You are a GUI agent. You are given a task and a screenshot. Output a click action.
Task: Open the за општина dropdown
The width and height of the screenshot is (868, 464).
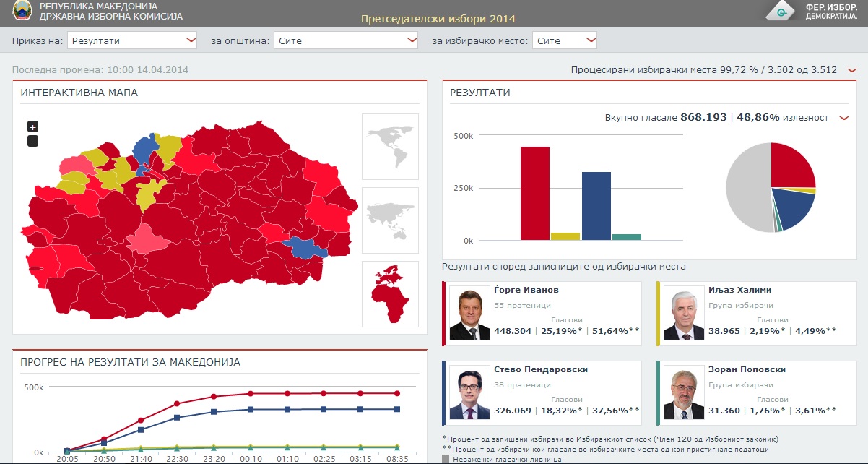(346, 40)
